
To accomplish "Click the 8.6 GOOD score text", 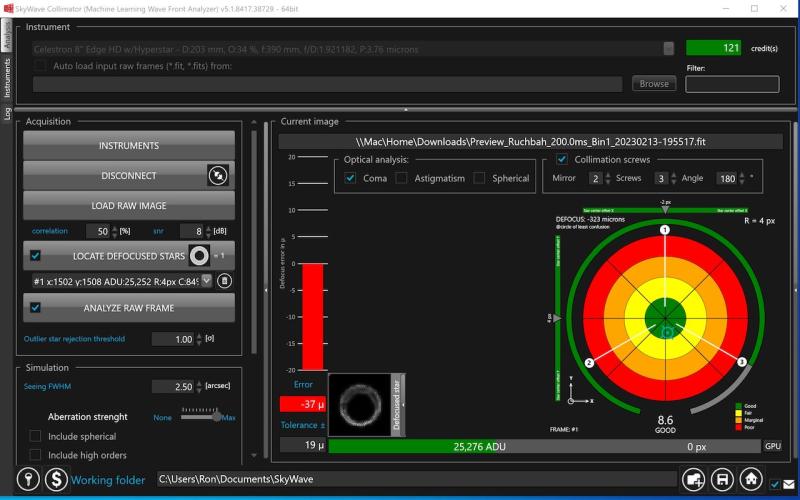I will coord(665,423).
